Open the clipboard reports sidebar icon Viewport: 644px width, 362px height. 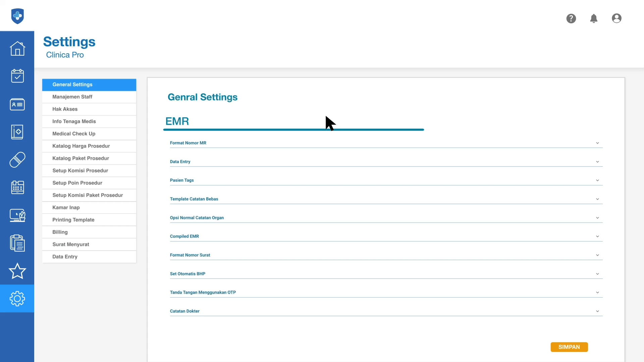17,243
